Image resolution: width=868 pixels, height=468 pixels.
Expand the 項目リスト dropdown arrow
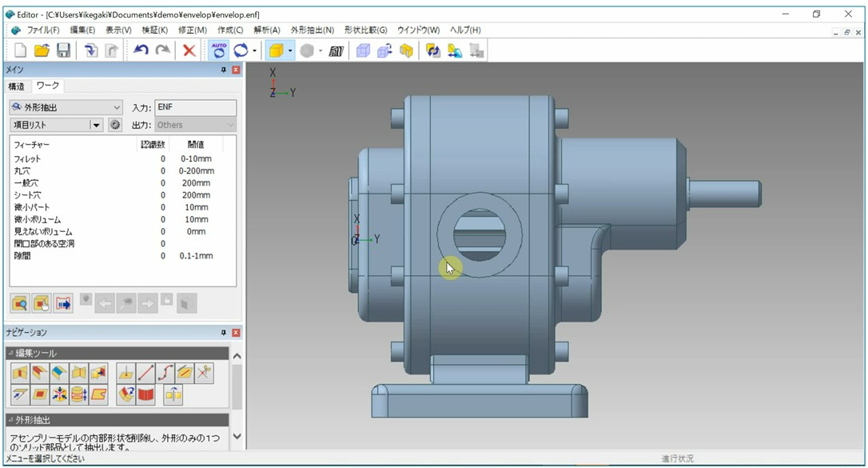pos(97,125)
